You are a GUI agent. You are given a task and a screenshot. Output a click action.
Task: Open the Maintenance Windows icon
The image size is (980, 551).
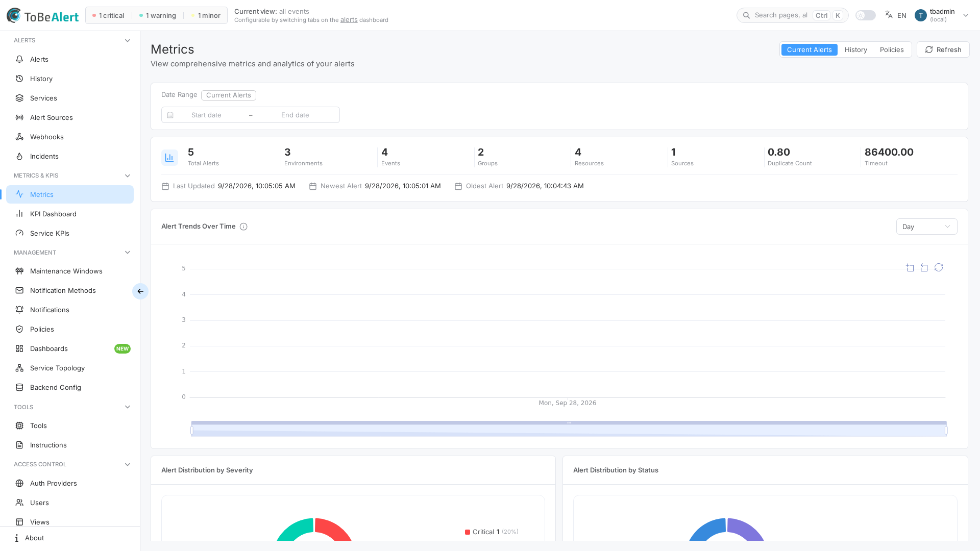click(x=19, y=271)
